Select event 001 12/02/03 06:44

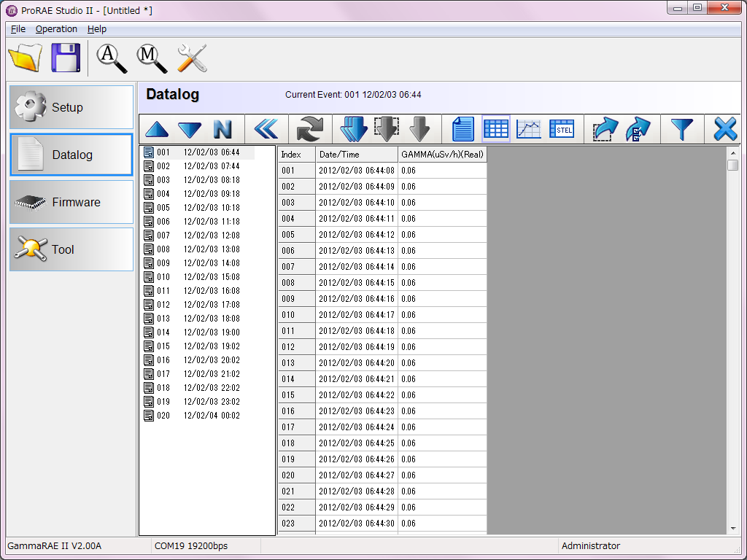coord(198,152)
